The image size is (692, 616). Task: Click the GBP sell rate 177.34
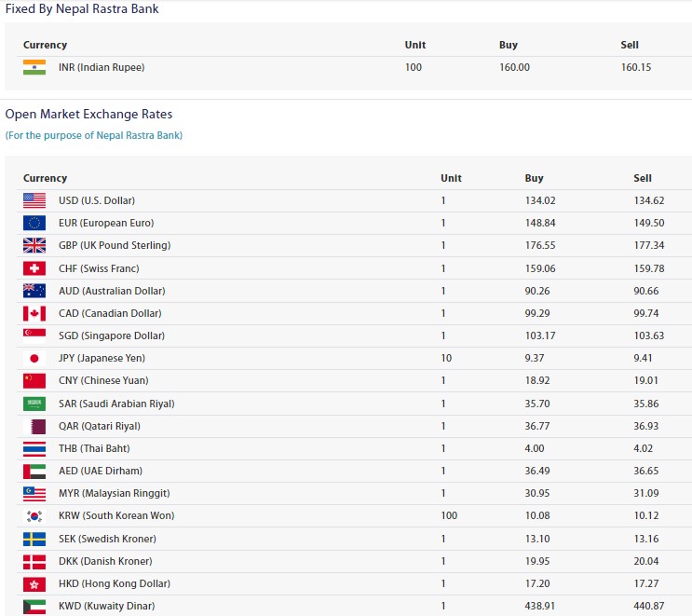(648, 245)
